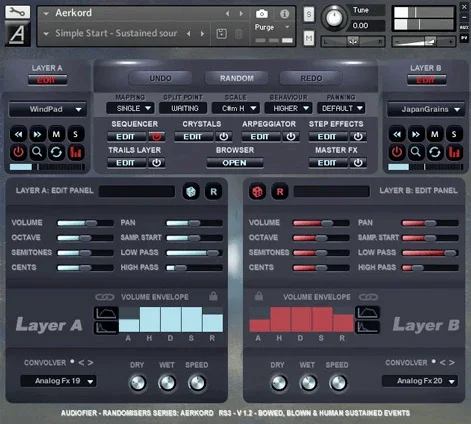This screenshot has width=471, height=424.
Task: Click the save preset disk icon
Action: [222, 34]
